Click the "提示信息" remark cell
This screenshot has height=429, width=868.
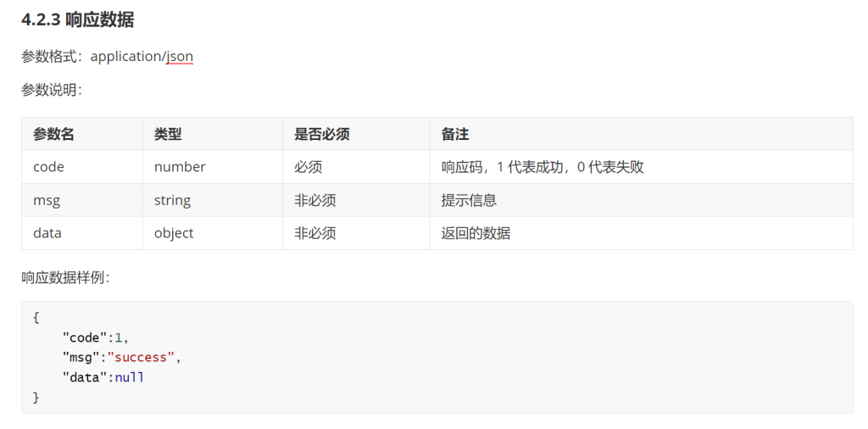point(469,200)
